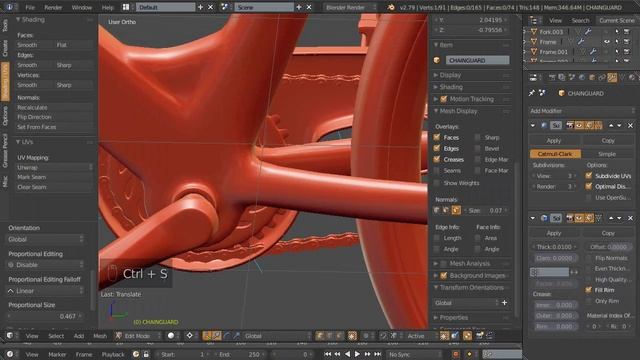Click the scene browse icon in header
Screen dimensions: 640x360
pos(224,7)
